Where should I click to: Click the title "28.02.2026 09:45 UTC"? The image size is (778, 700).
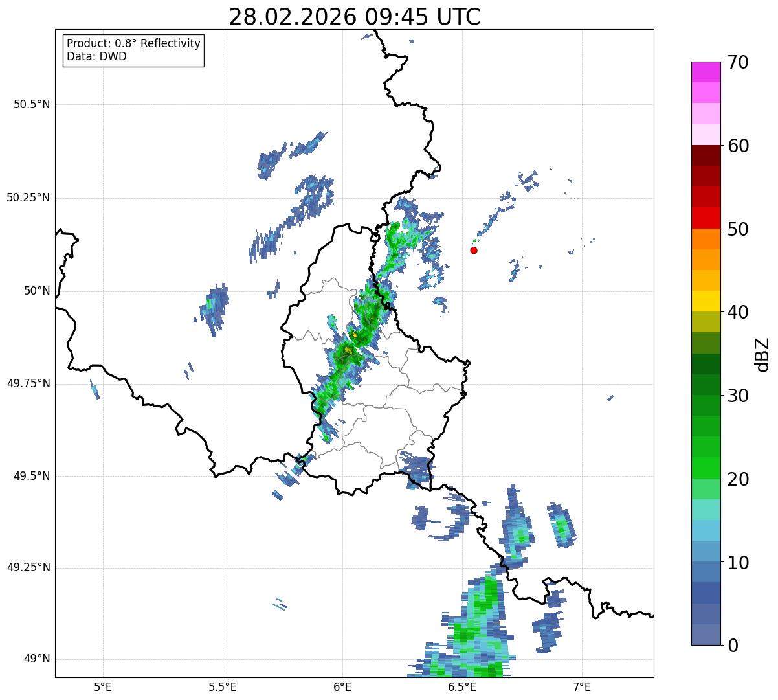(355, 17)
